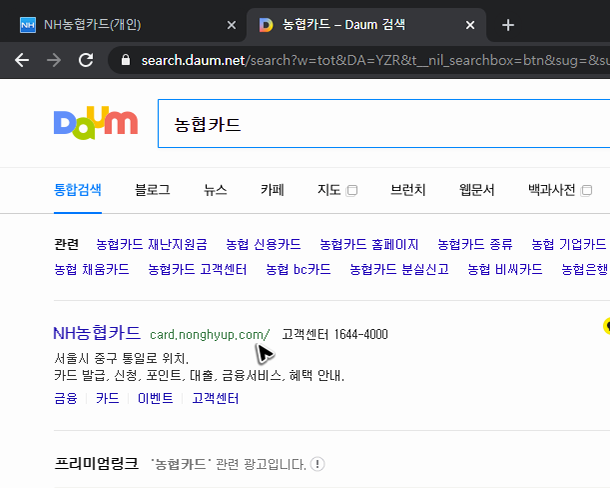
Task: Click the Daum logo
Action: point(96,123)
